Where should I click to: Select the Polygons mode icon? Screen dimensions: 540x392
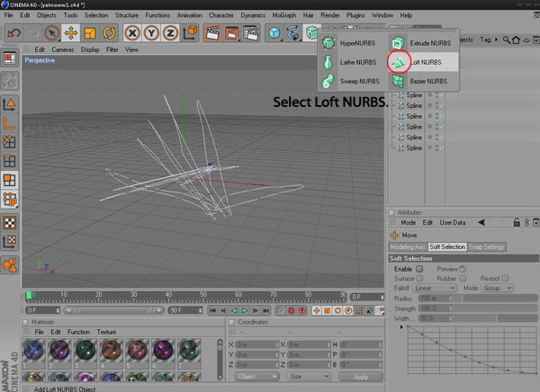coord(10,180)
